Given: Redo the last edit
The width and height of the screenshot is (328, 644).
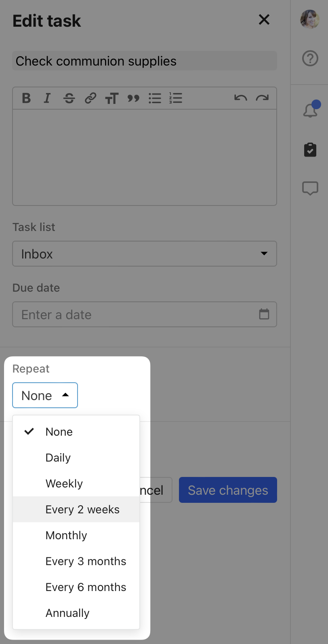Looking at the screenshot, I should tap(262, 98).
